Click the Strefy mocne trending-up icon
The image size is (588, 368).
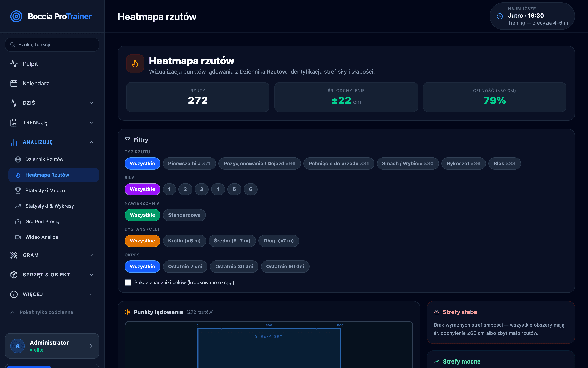point(437,361)
